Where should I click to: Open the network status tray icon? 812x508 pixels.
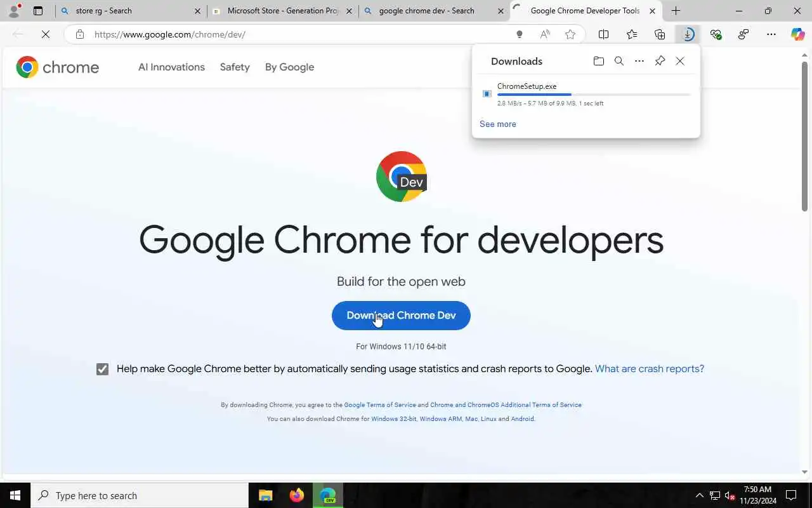pos(715,495)
